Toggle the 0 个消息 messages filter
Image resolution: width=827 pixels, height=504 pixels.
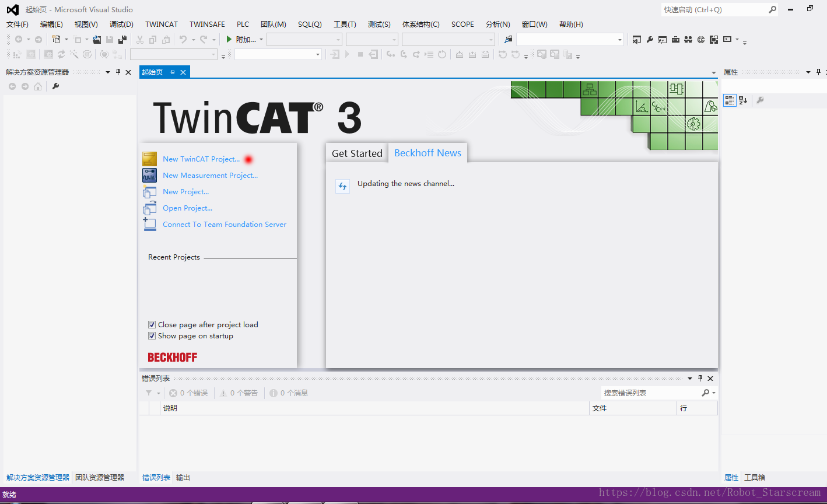289,393
